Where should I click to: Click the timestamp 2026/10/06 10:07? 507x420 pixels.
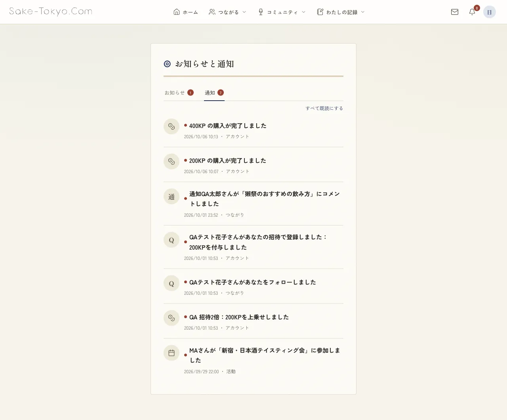[201, 172]
